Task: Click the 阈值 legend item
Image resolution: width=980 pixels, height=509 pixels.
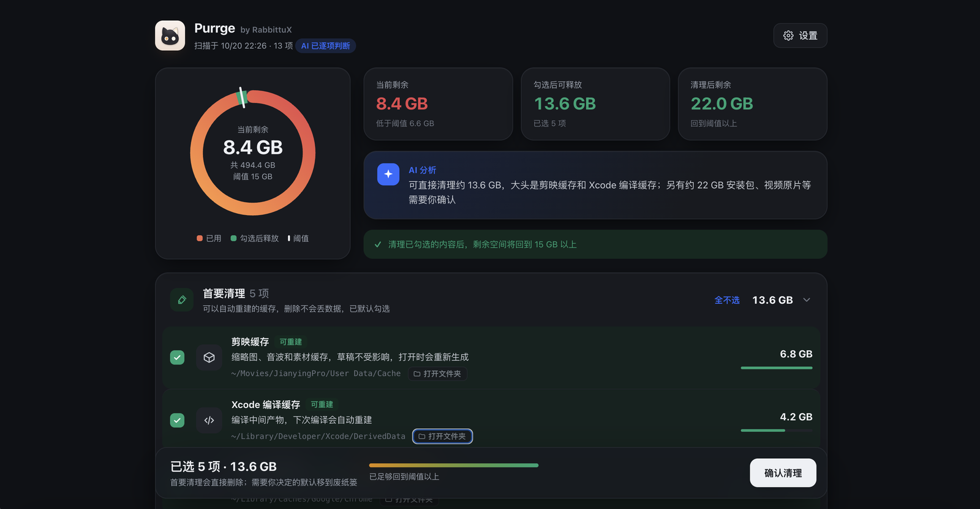Action: [298, 238]
